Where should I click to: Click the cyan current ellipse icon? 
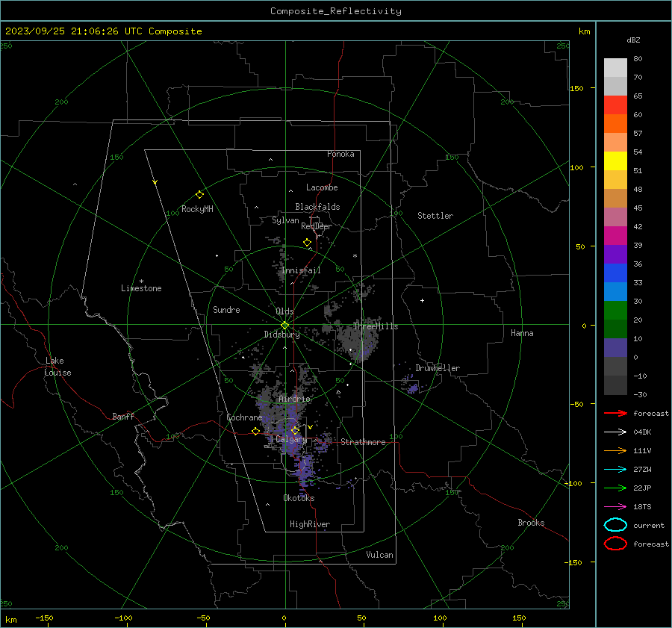pos(615,525)
